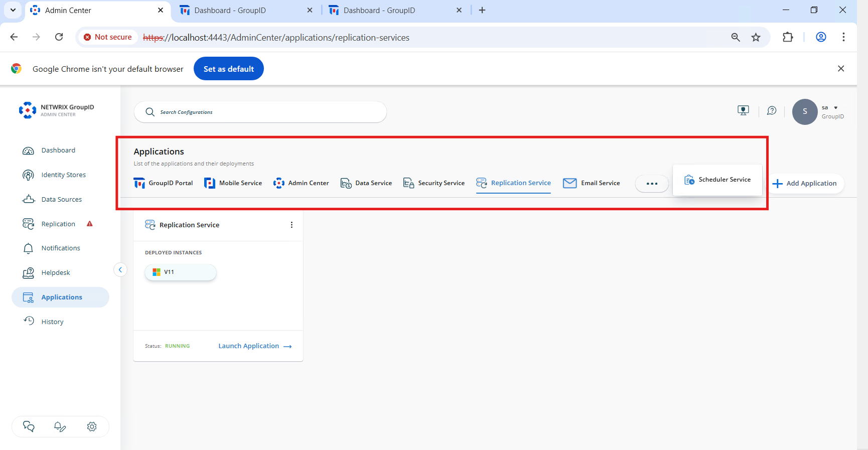This screenshot has width=868, height=450.
Task: Click the edit-signature icon at sidebar bottom
Action: [60, 427]
